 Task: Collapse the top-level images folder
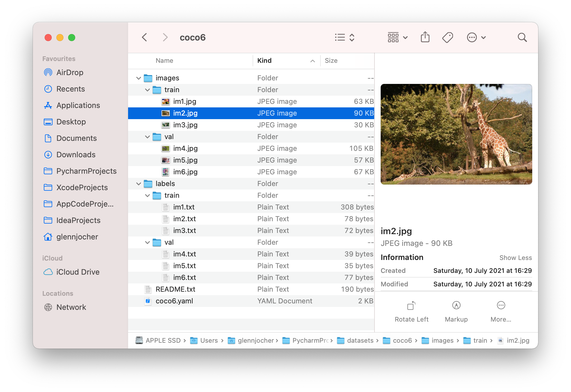(139, 78)
